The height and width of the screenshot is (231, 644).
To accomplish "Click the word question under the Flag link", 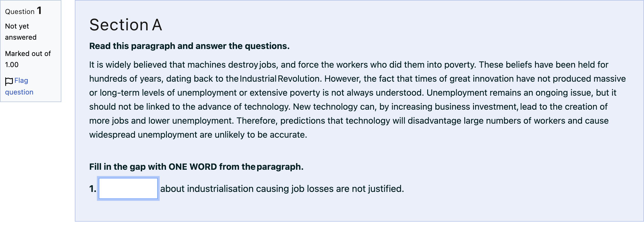I will [x=19, y=92].
